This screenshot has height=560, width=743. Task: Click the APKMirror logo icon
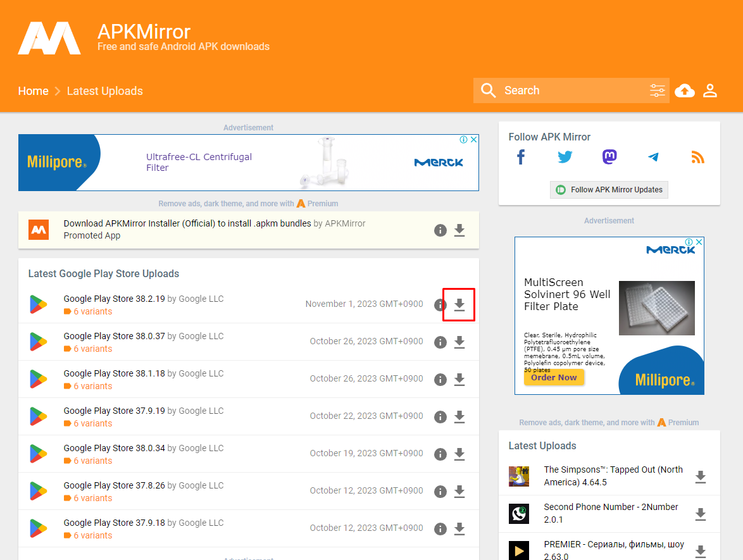(49, 38)
